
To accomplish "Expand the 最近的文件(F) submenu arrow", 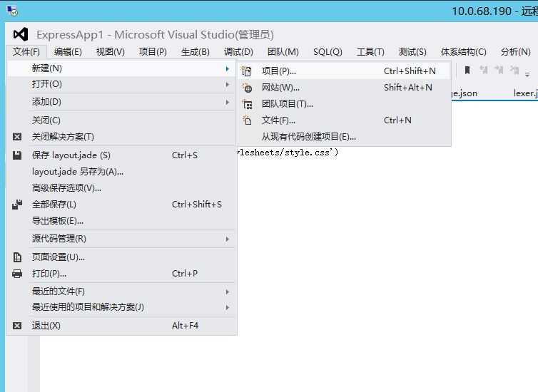I will pyautogui.click(x=227, y=292).
